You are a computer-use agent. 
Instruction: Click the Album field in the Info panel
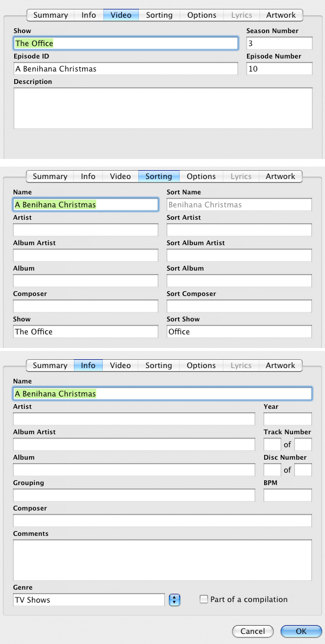tap(134, 470)
